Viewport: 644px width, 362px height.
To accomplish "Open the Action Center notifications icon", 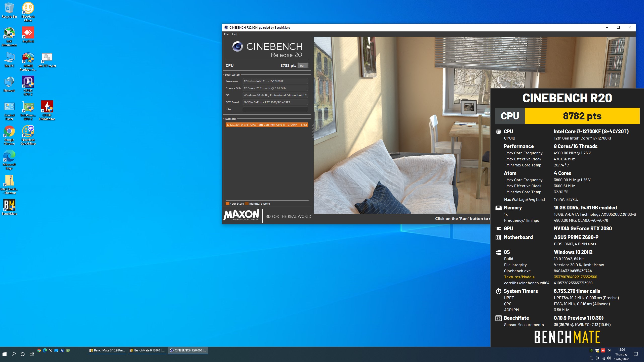I will point(636,354).
